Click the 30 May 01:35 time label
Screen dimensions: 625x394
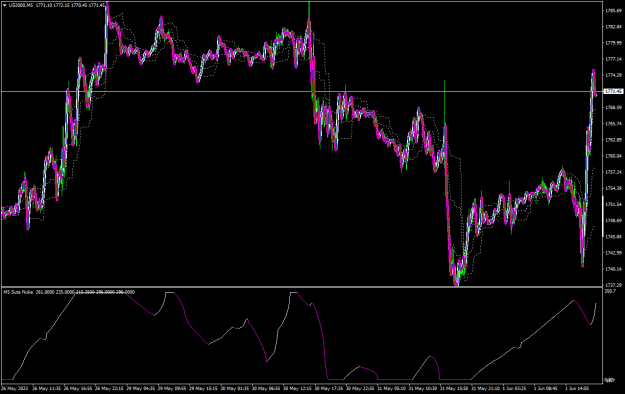[235, 388]
